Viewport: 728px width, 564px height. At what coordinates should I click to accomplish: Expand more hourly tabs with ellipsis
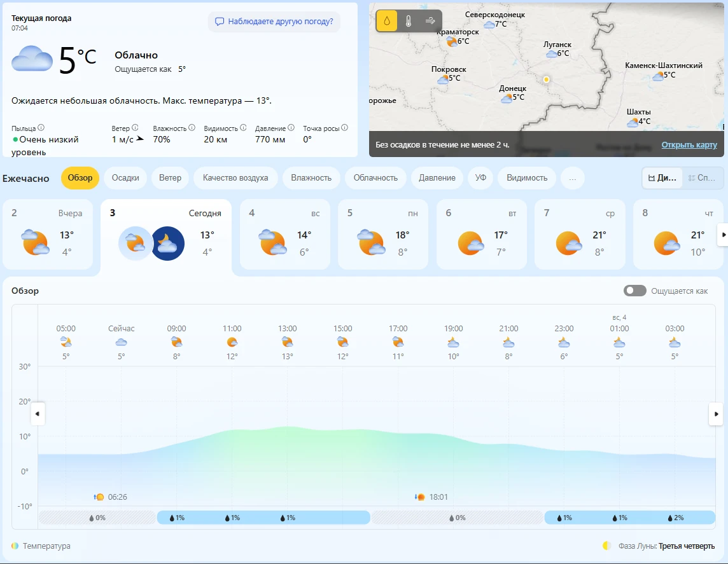(x=573, y=178)
